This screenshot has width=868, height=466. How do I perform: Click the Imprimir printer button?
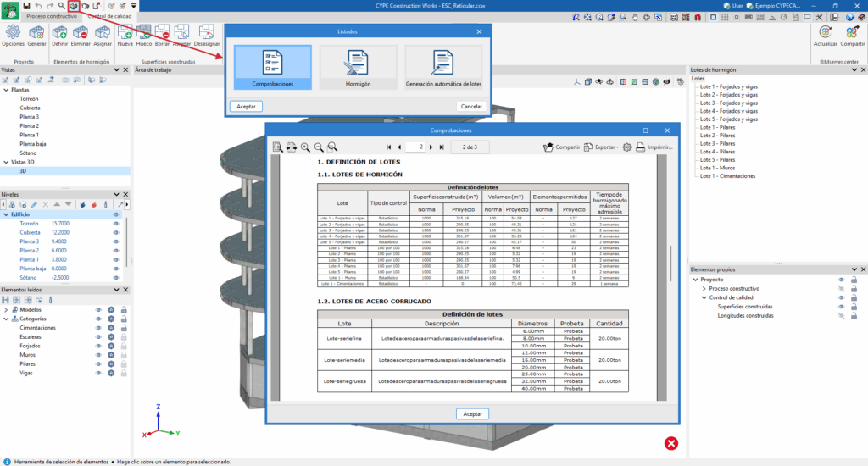654,147
